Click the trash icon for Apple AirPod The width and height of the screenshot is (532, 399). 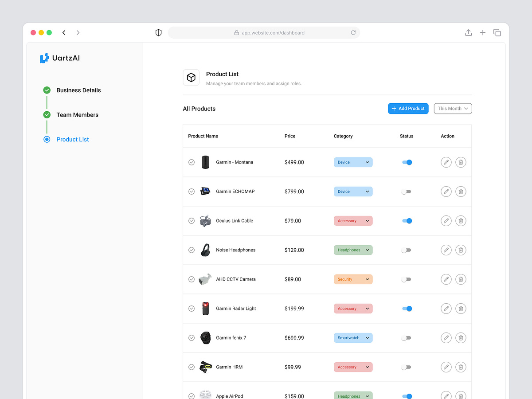pos(461,395)
